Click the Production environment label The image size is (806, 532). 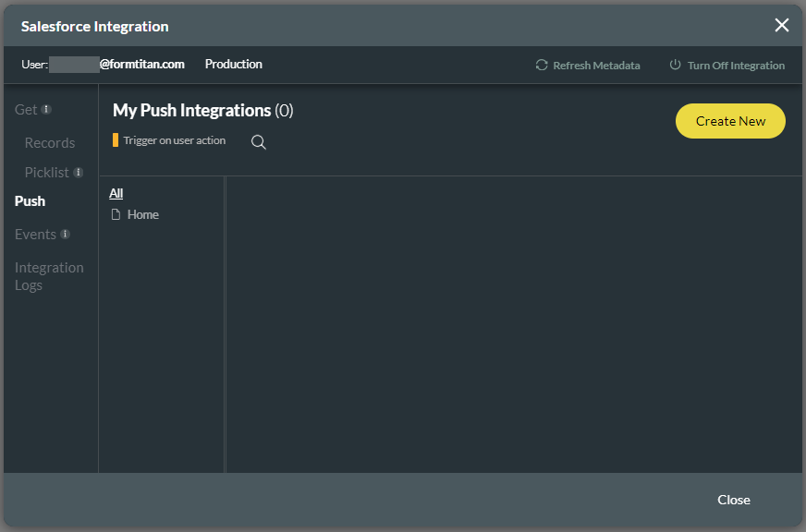coord(233,65)
